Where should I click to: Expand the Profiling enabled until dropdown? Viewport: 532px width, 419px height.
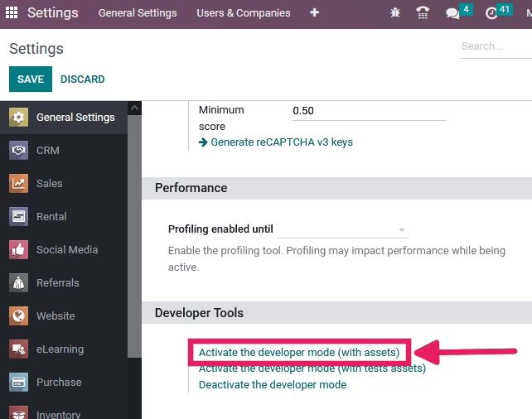(343, 229)
